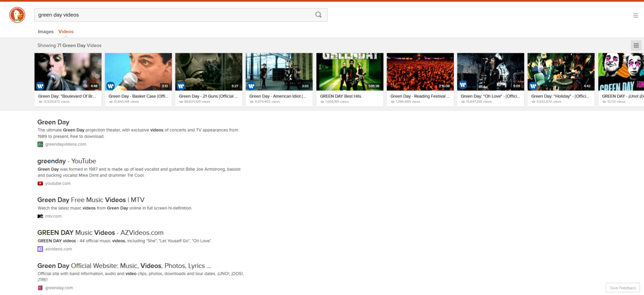The image size is (644, 295).
Task: Open the first 'Green Day' result title
Action: pyautogui.click(x=53, y=122)
